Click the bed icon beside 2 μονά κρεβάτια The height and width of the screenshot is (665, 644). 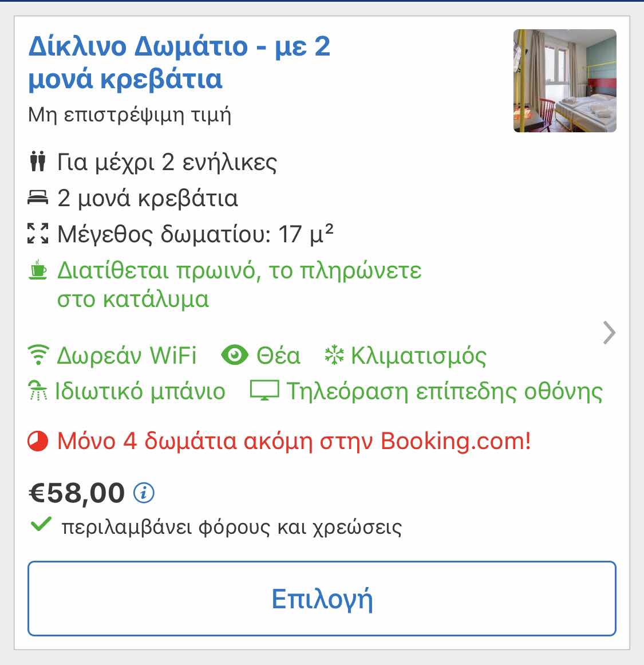(x=38, y=198)
